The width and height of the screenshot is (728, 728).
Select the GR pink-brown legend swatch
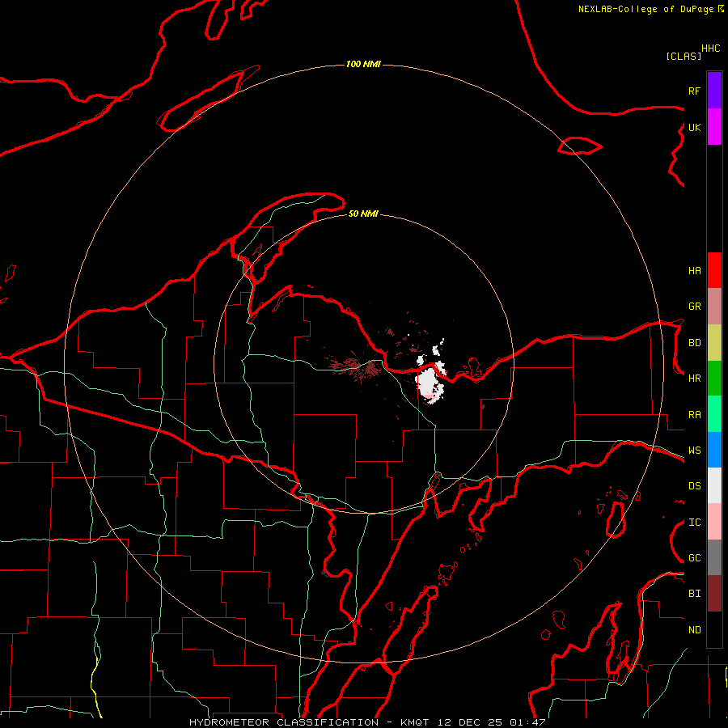714,307
